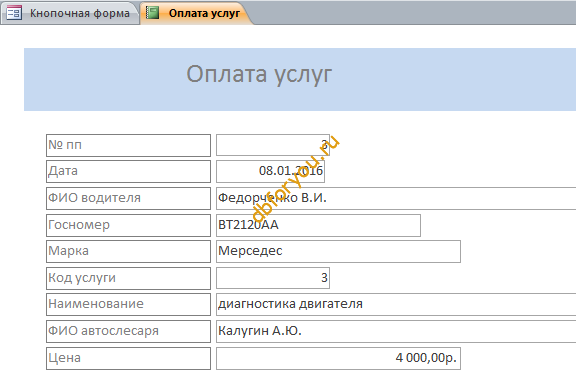Click the ФИО автослесаря label
The width and height of the screenshot is (576, 391).
128,331
